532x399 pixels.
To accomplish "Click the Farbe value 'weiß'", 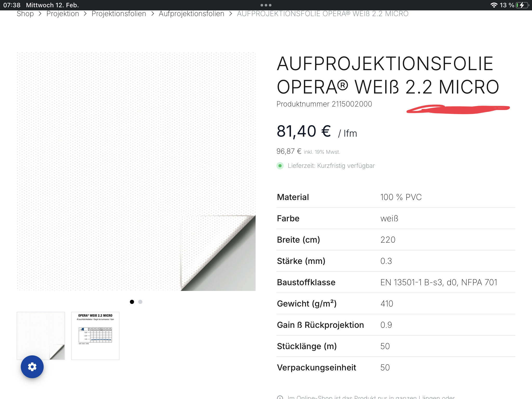I will point(389,218).
